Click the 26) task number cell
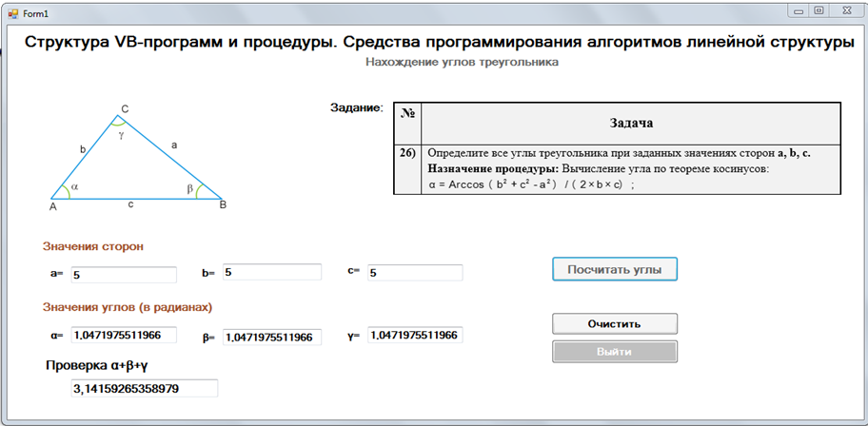The image size is (868, 426). (x=407, y=152)
